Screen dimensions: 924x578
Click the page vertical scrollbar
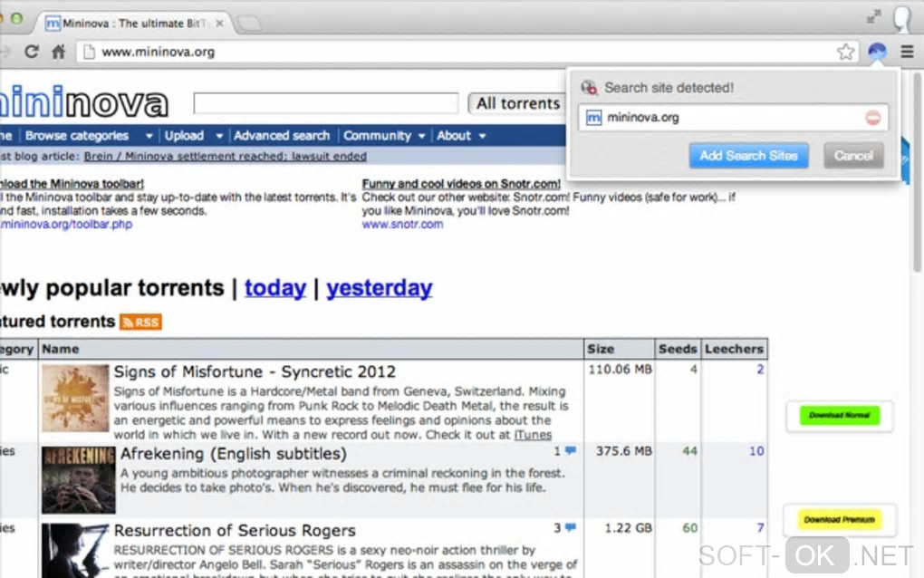point(917,171)
